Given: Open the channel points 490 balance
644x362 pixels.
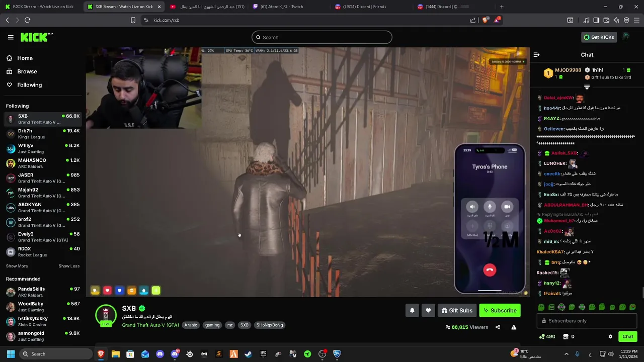Looking at the screenshot, I should coord(546,337).
